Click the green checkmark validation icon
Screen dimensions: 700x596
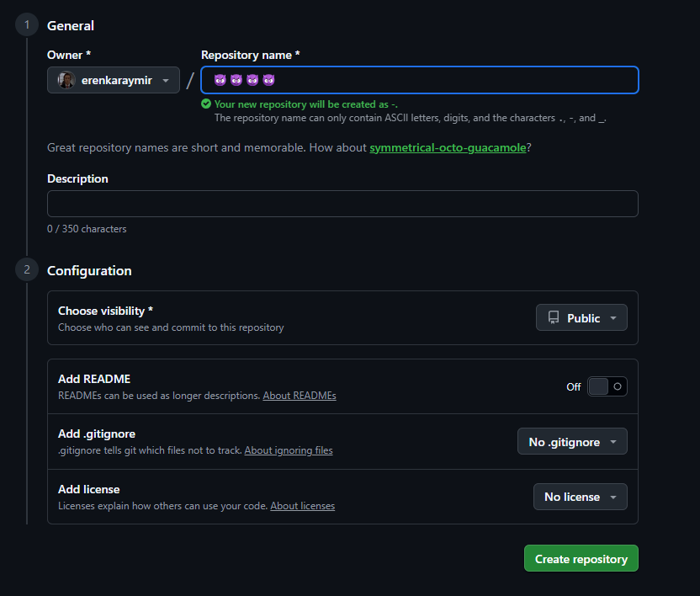tap(206, 104)
